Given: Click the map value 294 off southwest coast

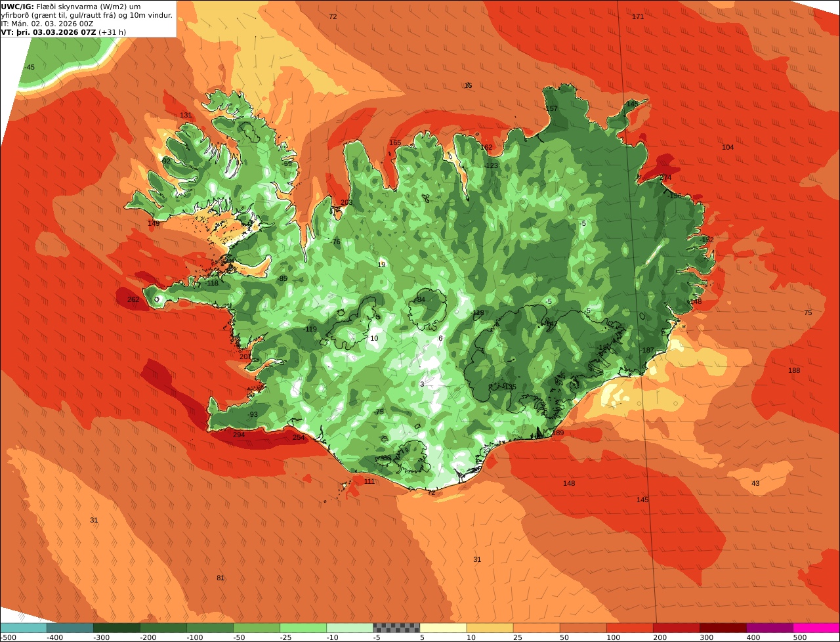Looking at the screenshot, I should (x=239, y=435).
